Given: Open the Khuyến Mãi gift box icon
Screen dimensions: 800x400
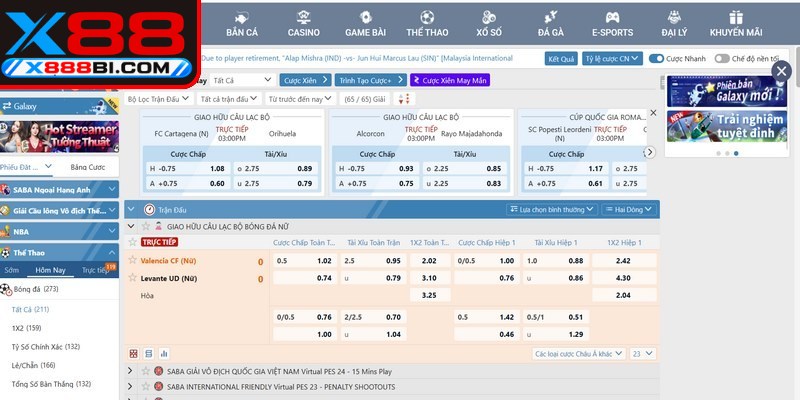Looking at the screenshot, I should pyautogui.click(x=736, y=17).
